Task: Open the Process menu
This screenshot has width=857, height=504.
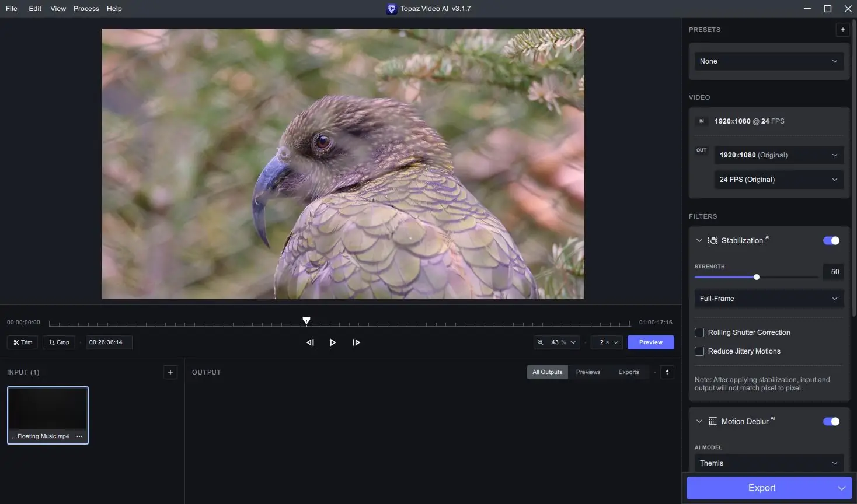Action: click(x=86, y=9)
